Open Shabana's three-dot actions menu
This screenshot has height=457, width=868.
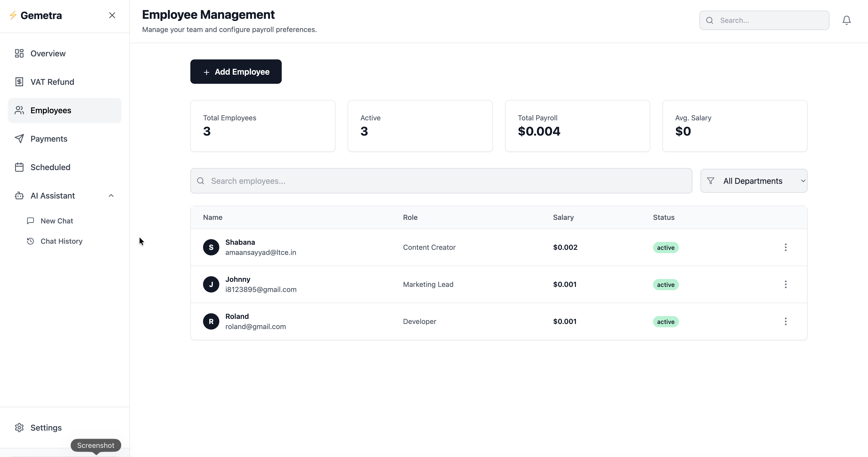pos(785,247)
